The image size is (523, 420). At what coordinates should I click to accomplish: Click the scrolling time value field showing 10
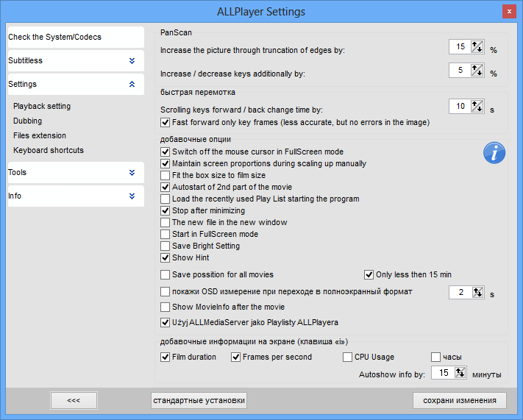click(x=460, y=107)
